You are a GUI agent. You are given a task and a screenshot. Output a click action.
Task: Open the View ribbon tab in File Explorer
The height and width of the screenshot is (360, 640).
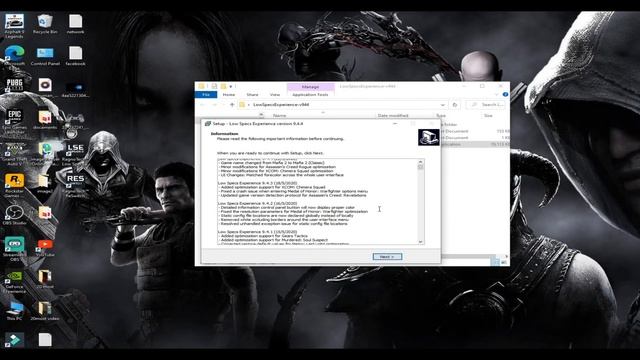[275, 95]
